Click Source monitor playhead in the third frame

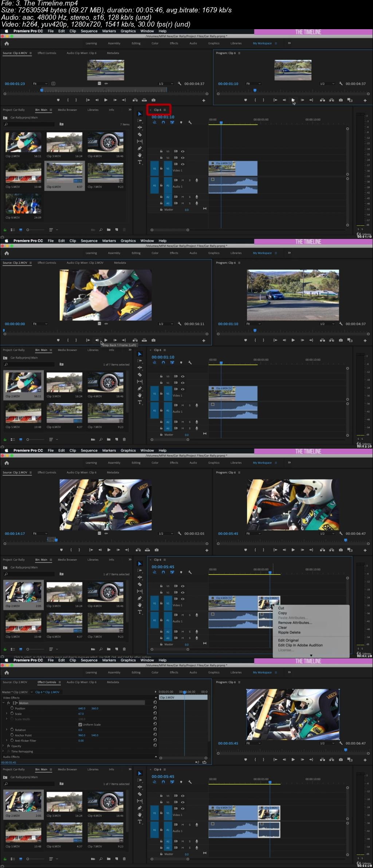56,540
